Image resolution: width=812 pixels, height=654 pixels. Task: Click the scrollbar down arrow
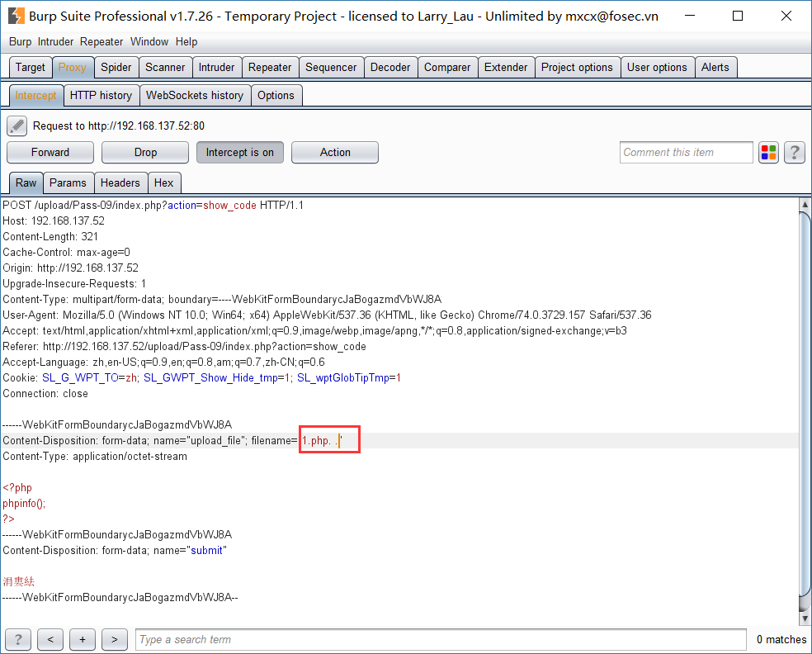tap(805, 618)
